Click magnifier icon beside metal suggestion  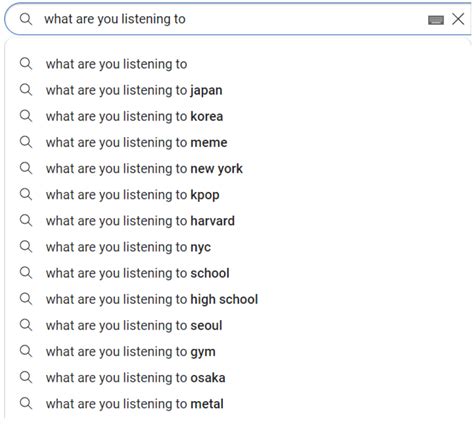tap(26, 404)
